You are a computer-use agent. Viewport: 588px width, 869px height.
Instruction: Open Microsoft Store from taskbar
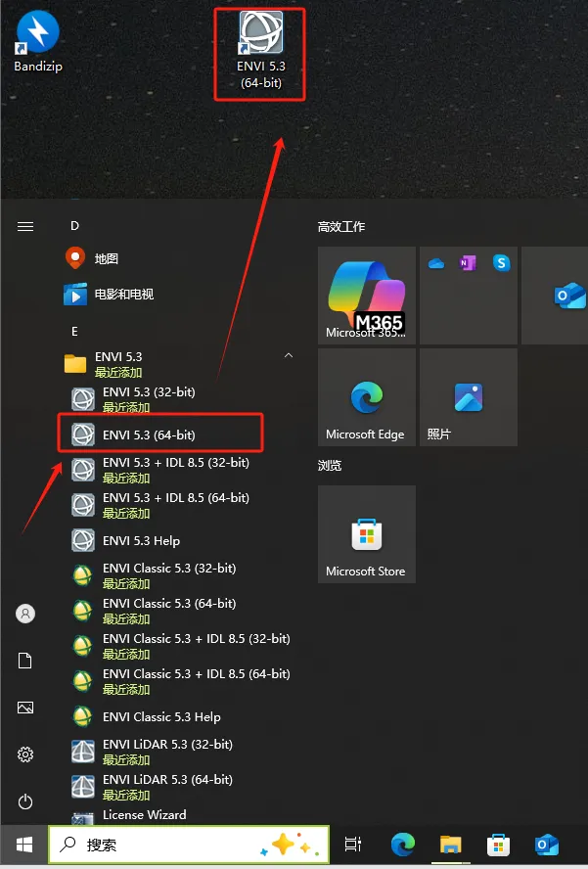click(498, 845)
